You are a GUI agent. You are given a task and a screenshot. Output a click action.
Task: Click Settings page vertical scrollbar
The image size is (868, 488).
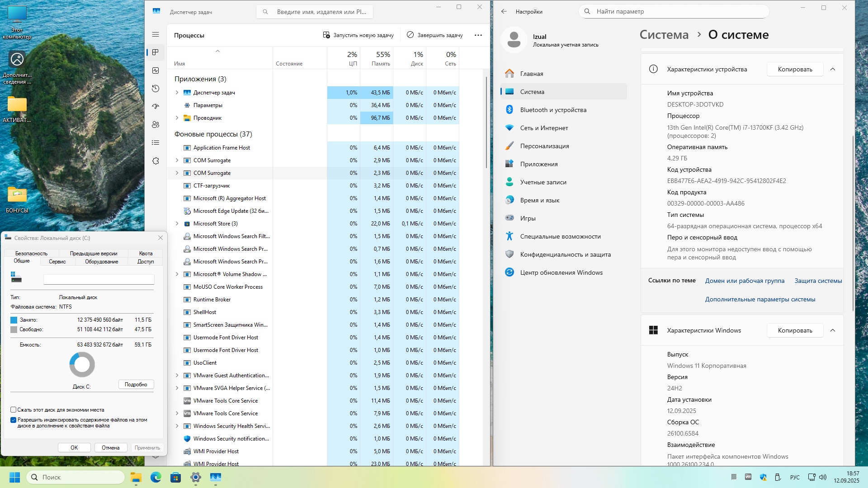(x=853, y=224)
